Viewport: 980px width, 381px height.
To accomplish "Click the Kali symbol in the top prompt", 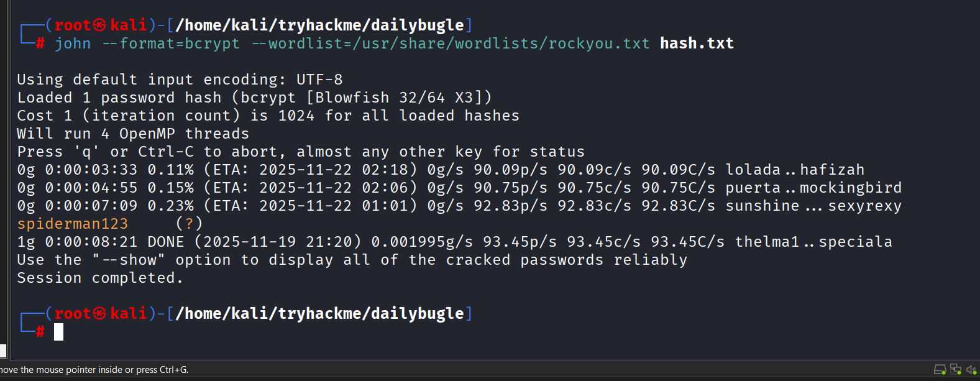I will 99,25.
